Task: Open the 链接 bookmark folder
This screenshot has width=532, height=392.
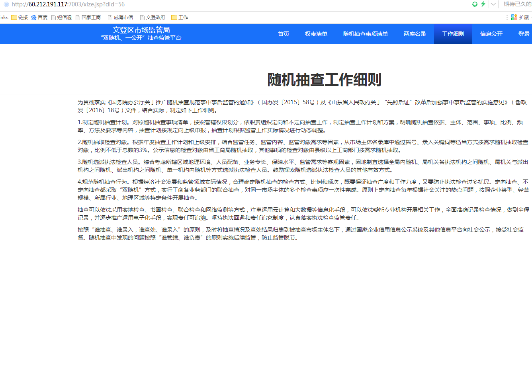Action: coord(20,18)
